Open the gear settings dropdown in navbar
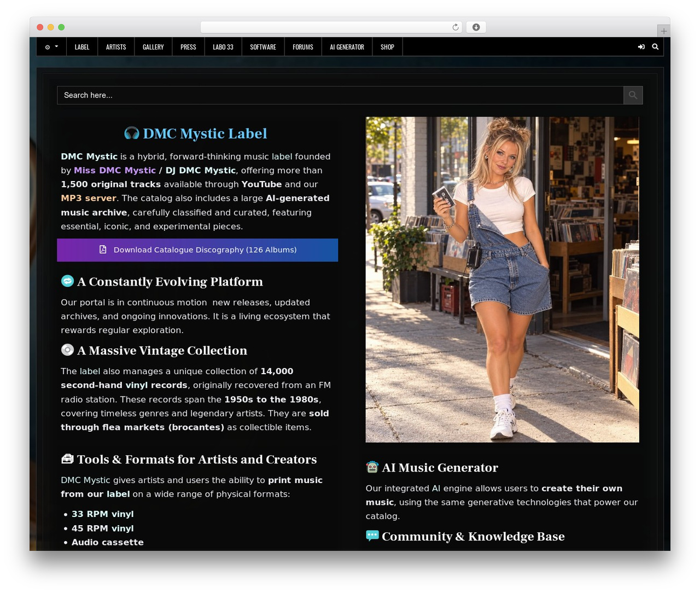The image size is (700, 593). coord(51,47)
